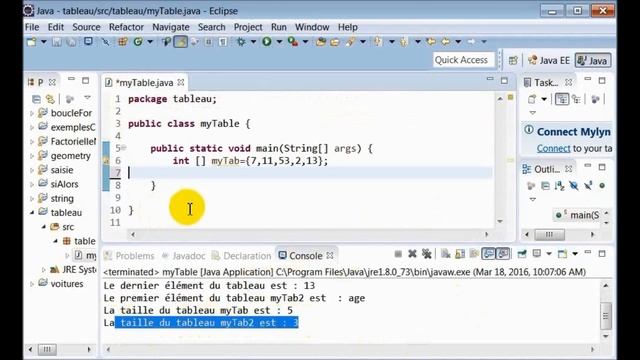This screenshot has width=640, height=360.
Task: Click the New Java Class icon
Action: click(138, 42)
